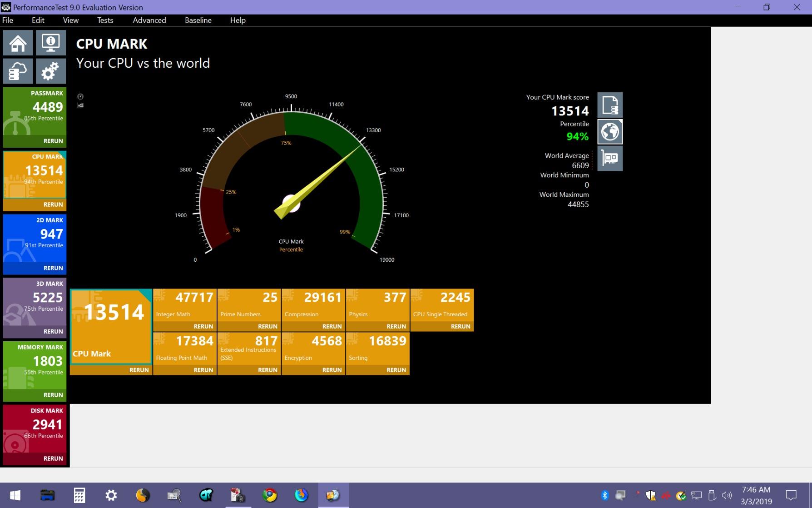Click the world globe comparison icon

[x=609, y=132]
